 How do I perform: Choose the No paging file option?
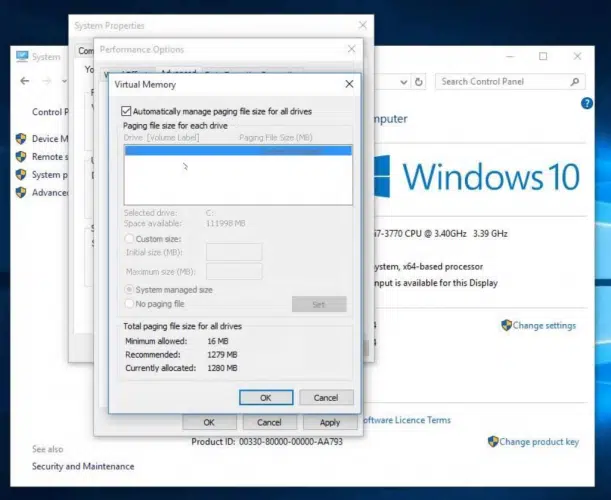coord(129,304)
